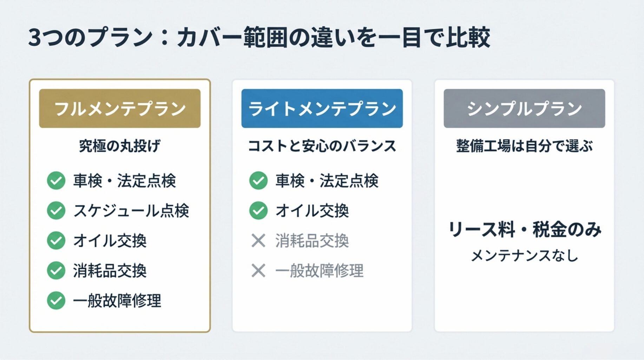Click the slide title about 3つのプラン

[x=259, y=37]
